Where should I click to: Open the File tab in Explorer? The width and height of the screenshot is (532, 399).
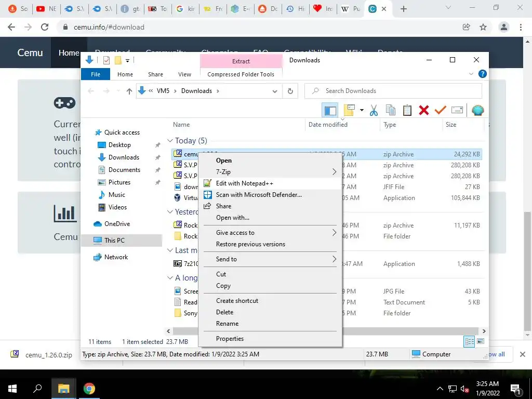pyautogui.click(x=96, y=74)
